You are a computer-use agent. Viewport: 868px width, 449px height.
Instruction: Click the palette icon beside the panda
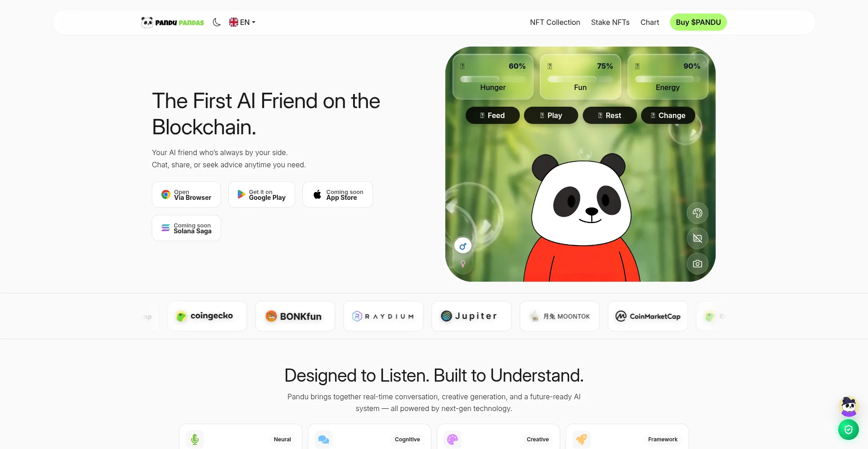click(697, 213)
